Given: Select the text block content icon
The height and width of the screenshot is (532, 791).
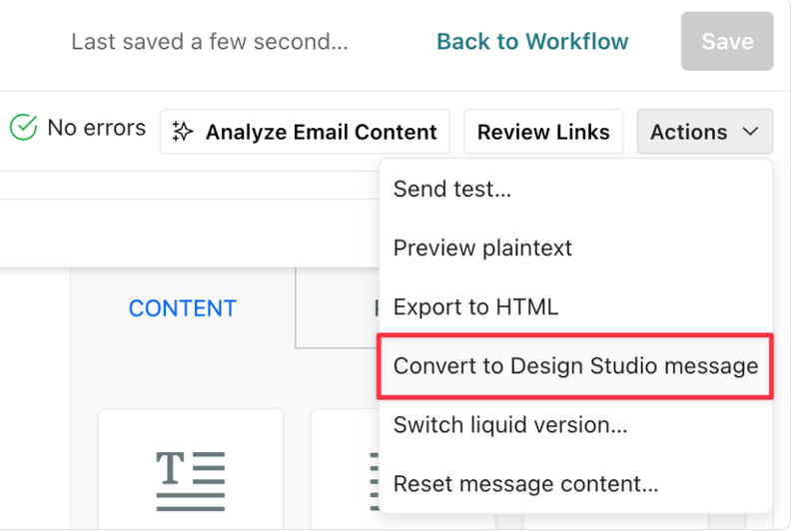Looking at the screenshot, I should pos(190,481).
